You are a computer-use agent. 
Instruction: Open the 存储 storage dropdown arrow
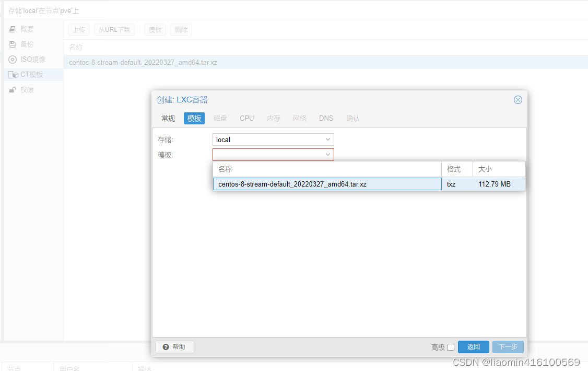click(328, 140)
